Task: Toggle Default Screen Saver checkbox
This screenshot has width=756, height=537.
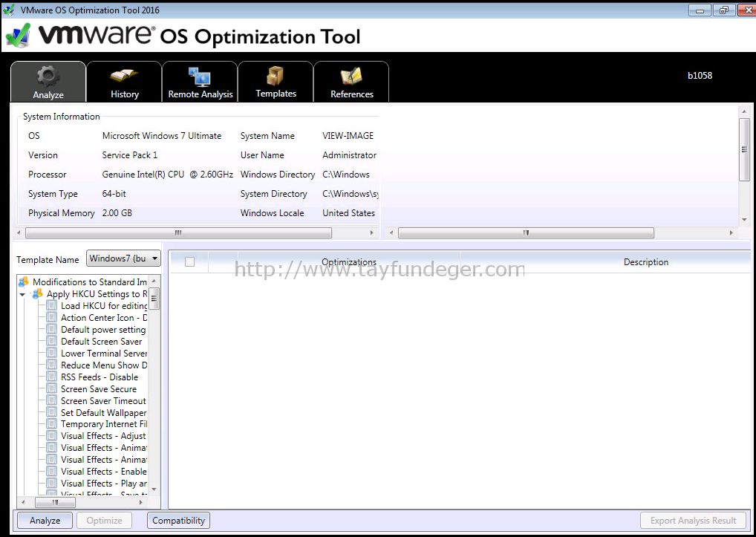Action: [52, 342]
